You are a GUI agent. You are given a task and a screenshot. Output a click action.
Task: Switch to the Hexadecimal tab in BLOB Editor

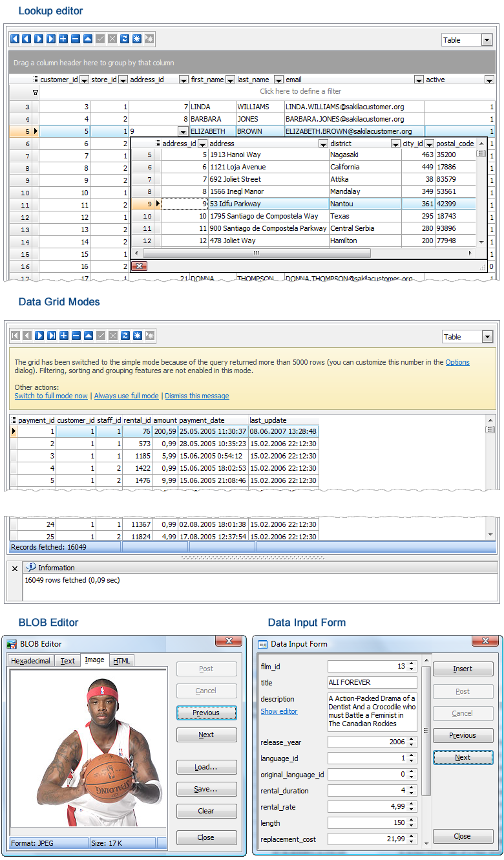click(31, 661)
